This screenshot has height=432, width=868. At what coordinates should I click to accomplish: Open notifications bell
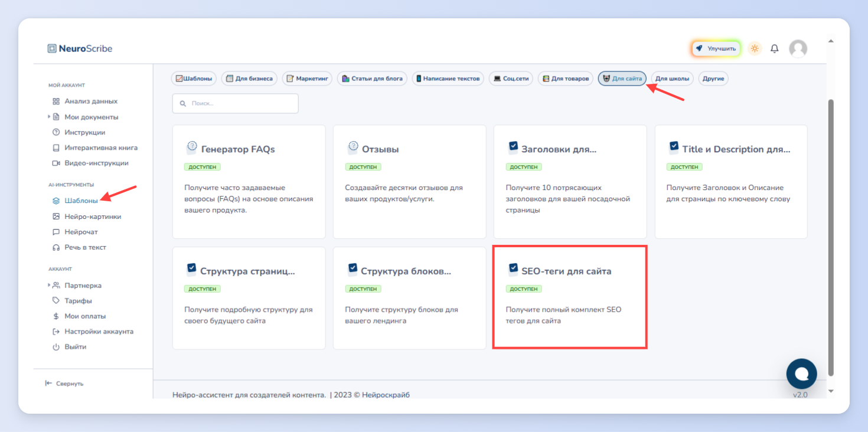coord(775,48)
